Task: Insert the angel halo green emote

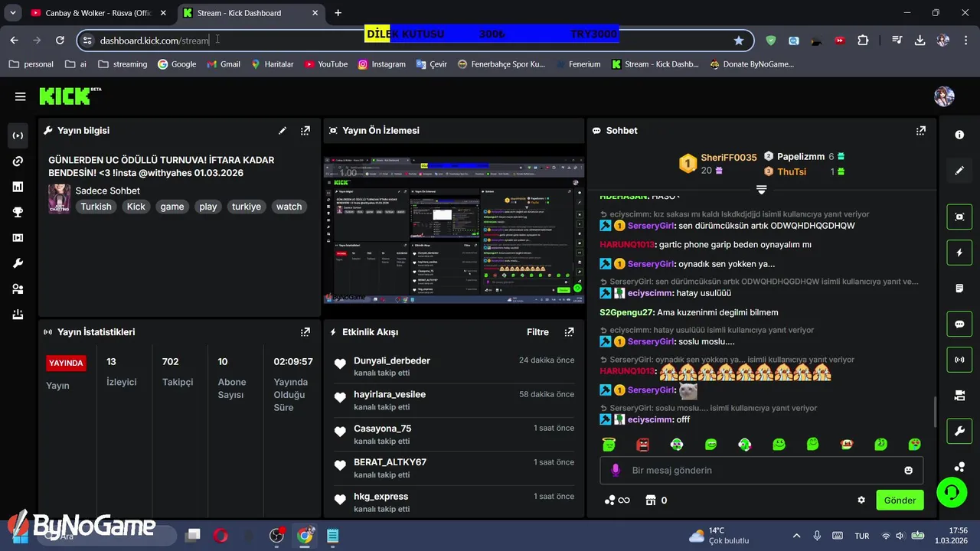Action: point(609,444)
